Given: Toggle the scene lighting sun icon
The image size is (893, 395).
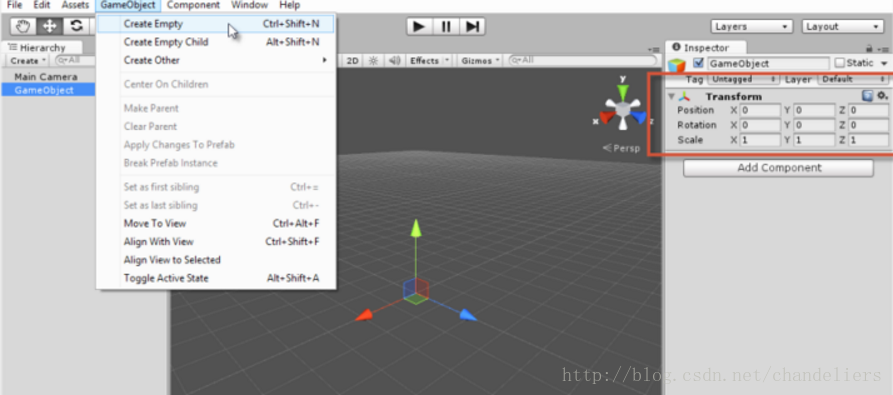Looking at the screenshot, I should [374, 60].
